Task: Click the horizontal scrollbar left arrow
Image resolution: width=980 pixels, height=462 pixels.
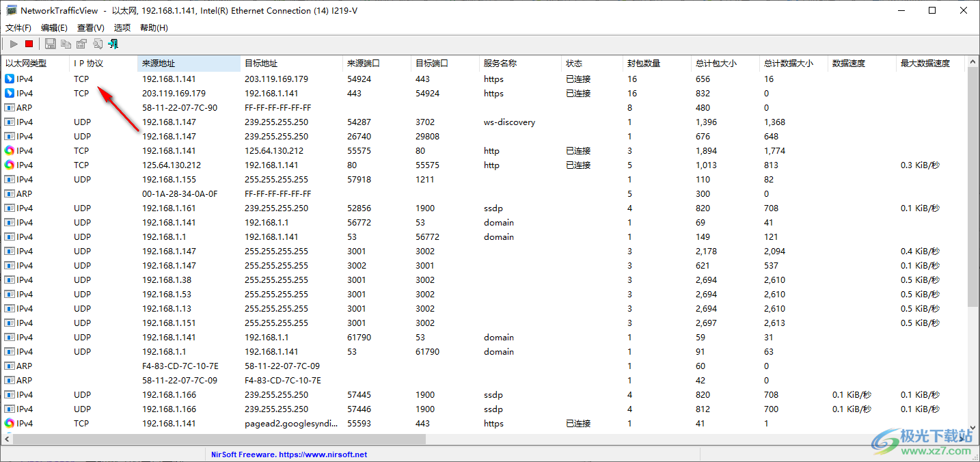Action: 7,438
